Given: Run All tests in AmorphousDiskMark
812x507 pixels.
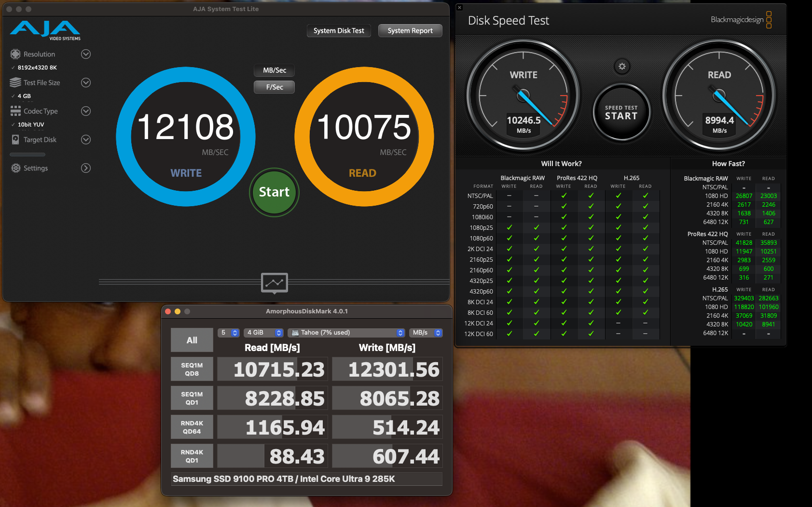Looking at the screenshot, I should point(192,340).
